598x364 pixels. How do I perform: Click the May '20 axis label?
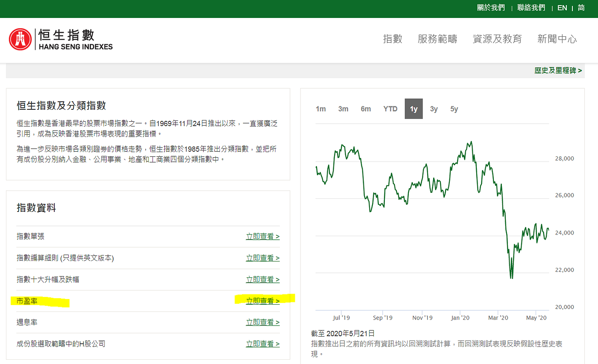click(x=536, y=317)
